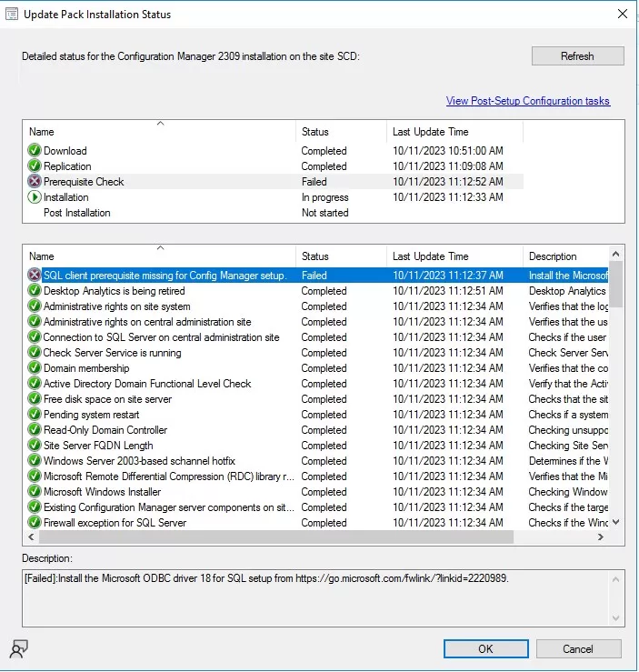Select the Firewall exception for SQL Server name
Viewport: 639px width, 672px height.
point(115,523)
